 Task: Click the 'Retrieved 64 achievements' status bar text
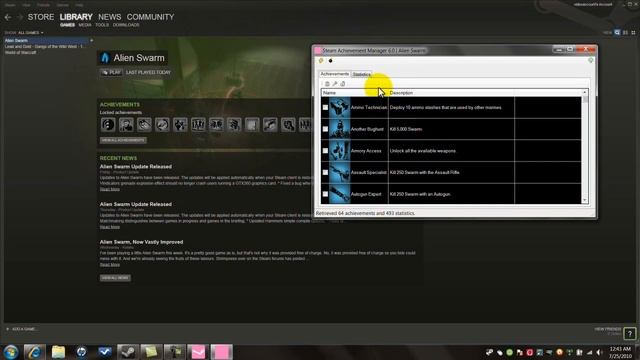point(365,213)
